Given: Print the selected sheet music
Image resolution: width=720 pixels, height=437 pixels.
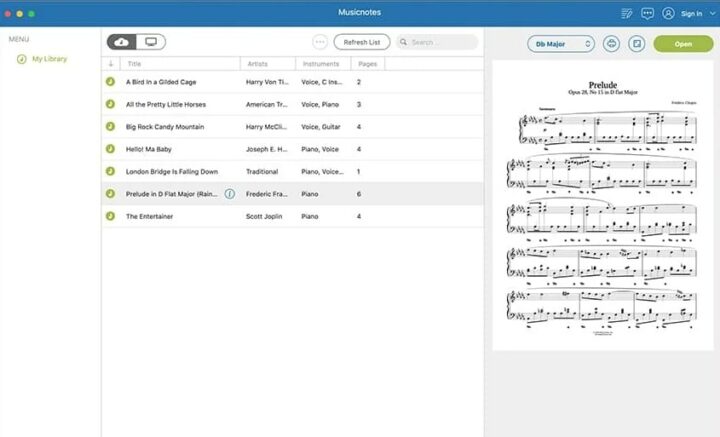Looking at the screenshot, I should tap(611, 44).
